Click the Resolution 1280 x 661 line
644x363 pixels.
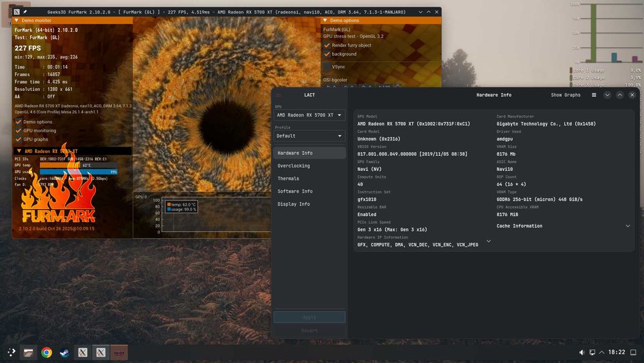click(43, 89)
